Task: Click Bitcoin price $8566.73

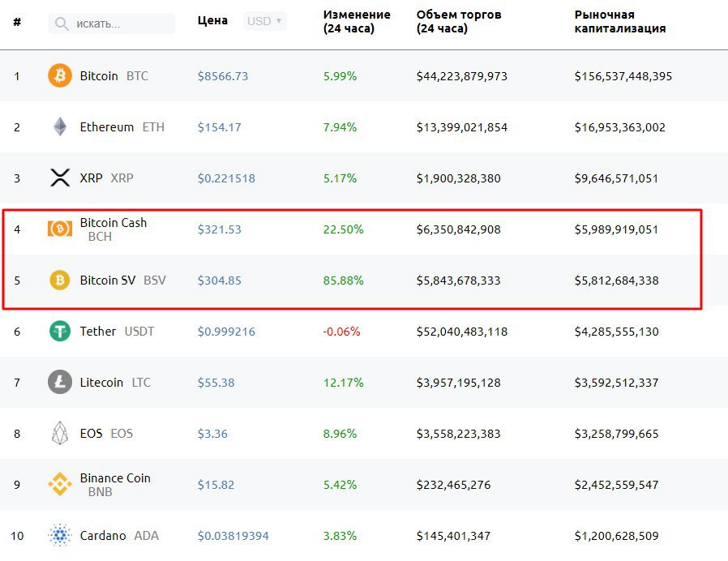Action: [x=223, y=76]
